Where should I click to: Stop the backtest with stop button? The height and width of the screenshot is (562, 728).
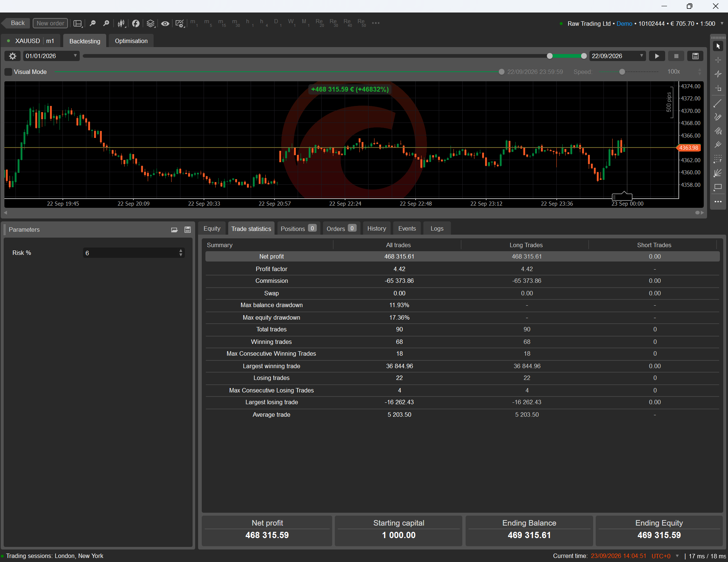[x=676, y=56]
